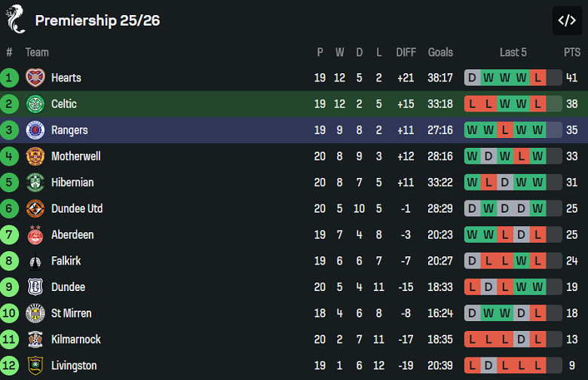Image resolution: width=588 pixels, height=380 pixels.
Task: Select the Kilmarnock team name
Action: pos(75,339)
